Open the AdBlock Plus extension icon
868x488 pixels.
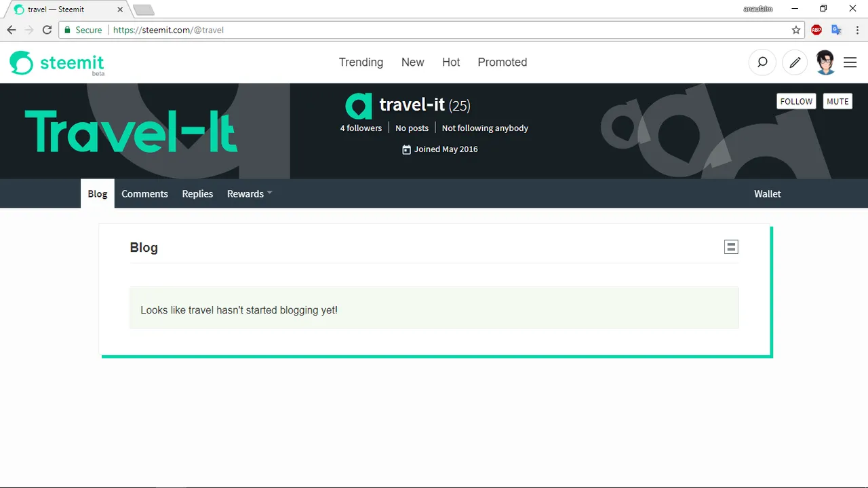[x=816, y=30]
